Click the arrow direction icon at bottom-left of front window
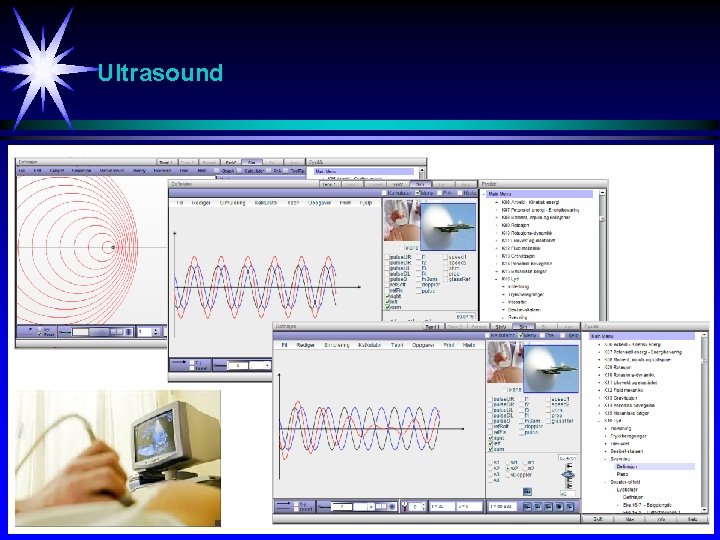 tap(284, 506)
